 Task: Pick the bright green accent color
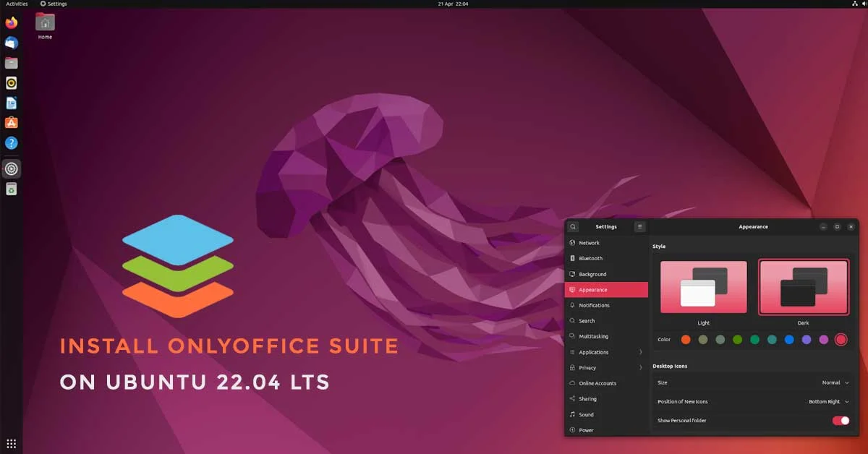[738, 340]
